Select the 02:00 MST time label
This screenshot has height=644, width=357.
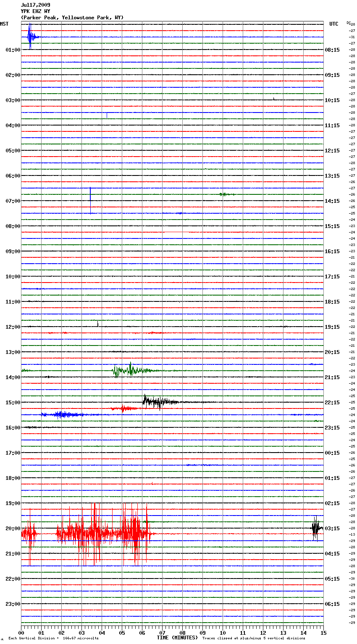pyautogui.click(x=13, y=75)
